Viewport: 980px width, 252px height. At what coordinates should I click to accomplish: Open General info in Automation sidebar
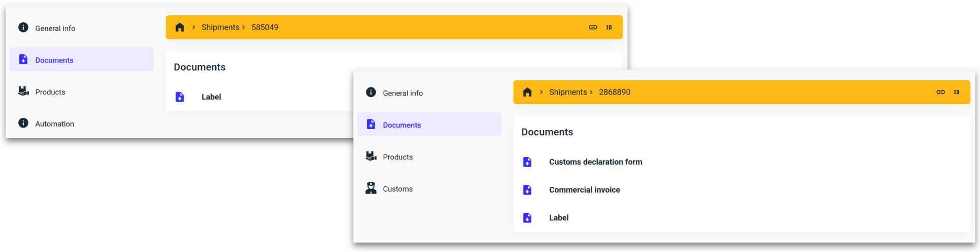click(x=55, y=28)
